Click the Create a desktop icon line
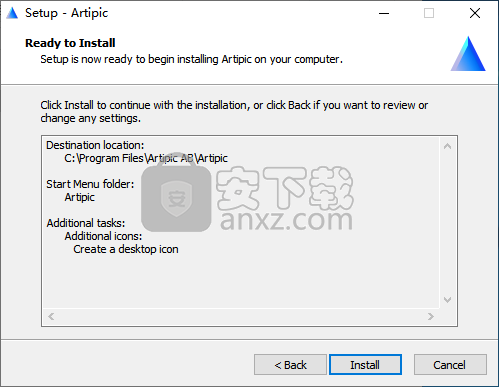The width and height of the screenshot is (499, 387). pos(126,249)
